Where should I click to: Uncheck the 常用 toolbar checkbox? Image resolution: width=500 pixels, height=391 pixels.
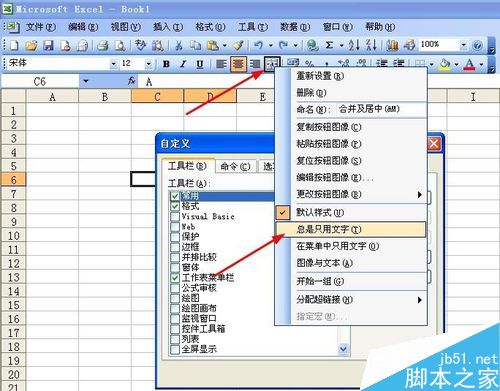[175, 196]
